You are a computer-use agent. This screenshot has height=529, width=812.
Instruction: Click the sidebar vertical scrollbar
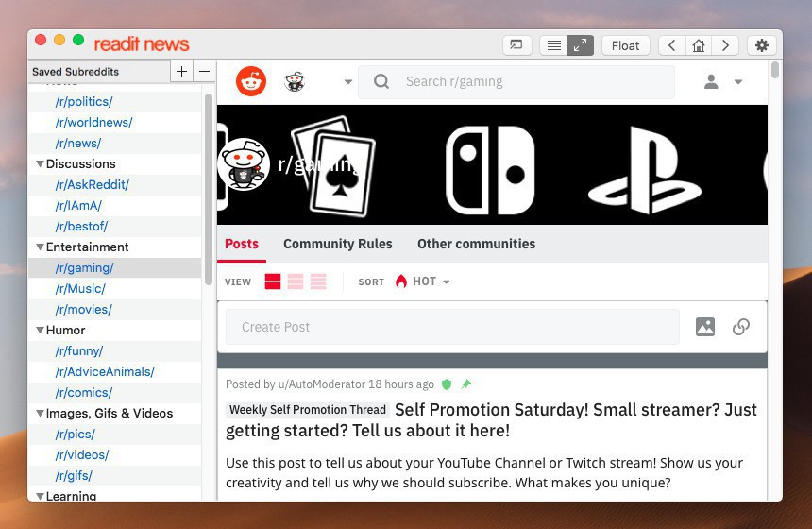tap(208, 189)
